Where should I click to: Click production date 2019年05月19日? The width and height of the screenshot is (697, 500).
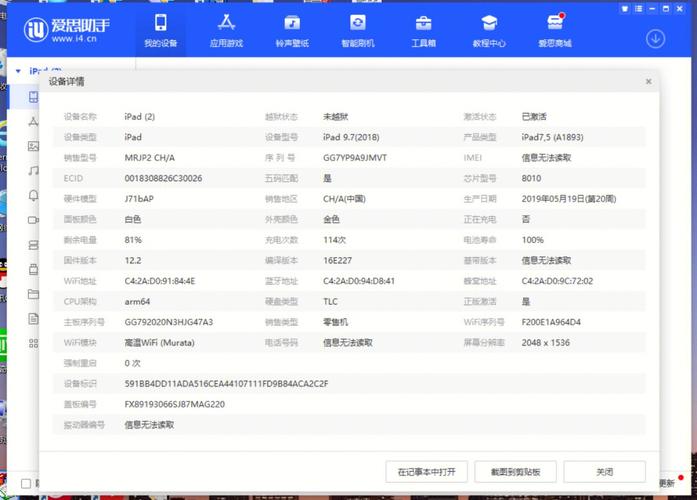coord(569,199)
